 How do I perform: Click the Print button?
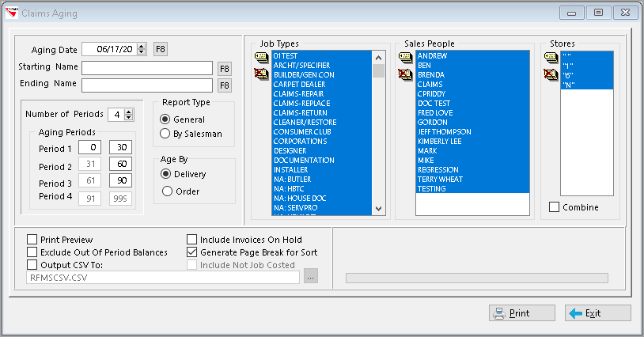click(x=521, y=313)
